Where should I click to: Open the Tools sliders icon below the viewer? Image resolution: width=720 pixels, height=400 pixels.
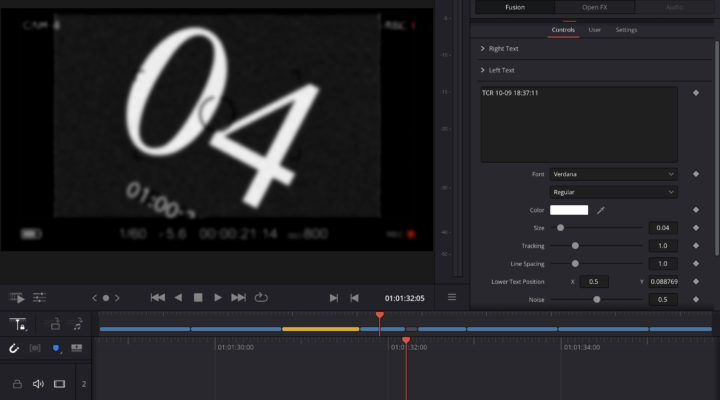[39, 298]
